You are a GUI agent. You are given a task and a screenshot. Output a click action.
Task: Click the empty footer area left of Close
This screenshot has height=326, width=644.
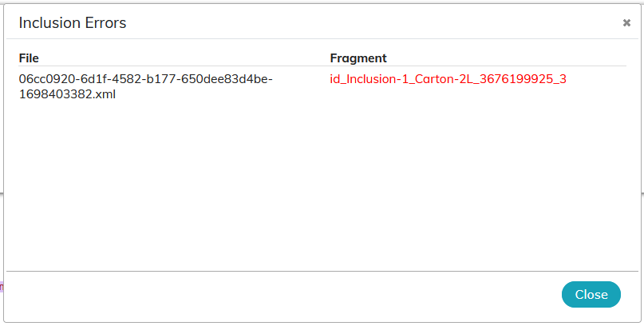[283, 294]
